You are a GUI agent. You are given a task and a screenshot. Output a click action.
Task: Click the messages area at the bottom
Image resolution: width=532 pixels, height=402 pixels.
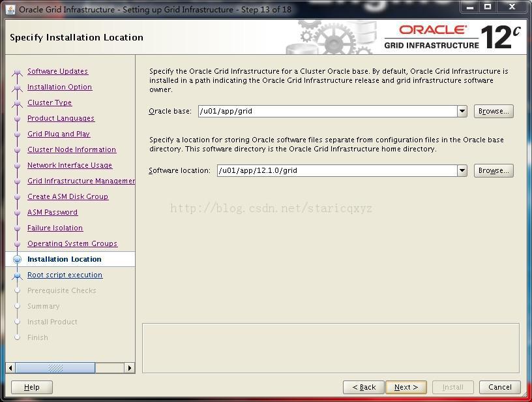coord(331,348)
